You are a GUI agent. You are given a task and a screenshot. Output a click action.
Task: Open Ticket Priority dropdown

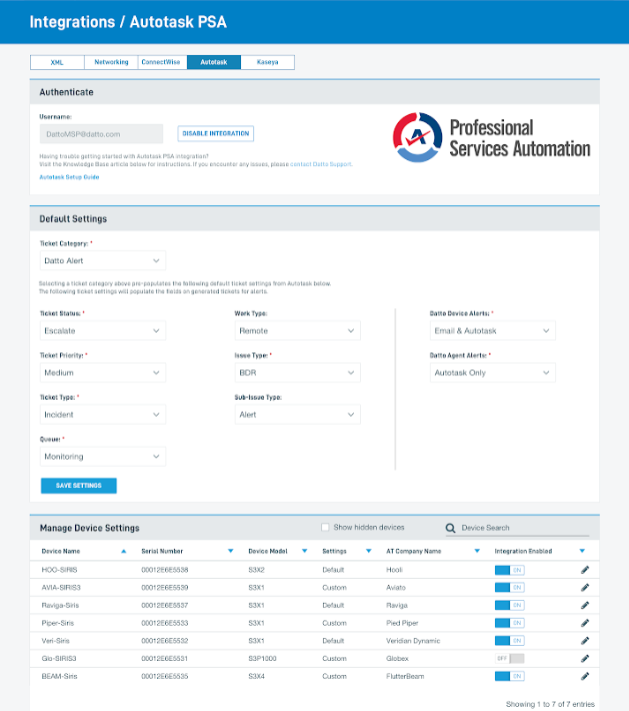[102, 373]
